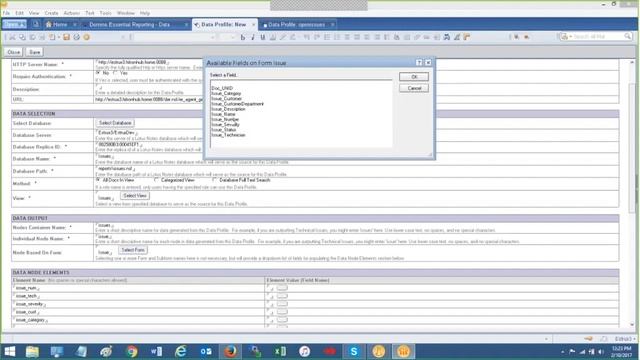
Task: Open the File menu
Action: [6, 13]
